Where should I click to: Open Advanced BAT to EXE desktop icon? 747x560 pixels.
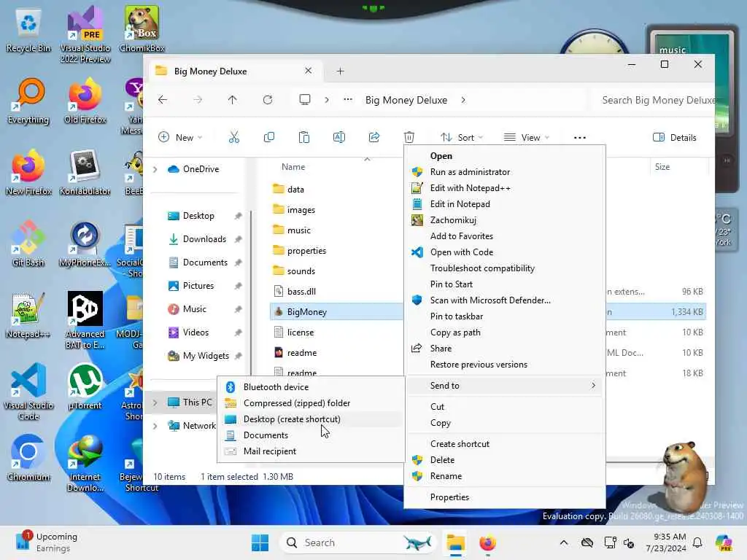[85, 320]
